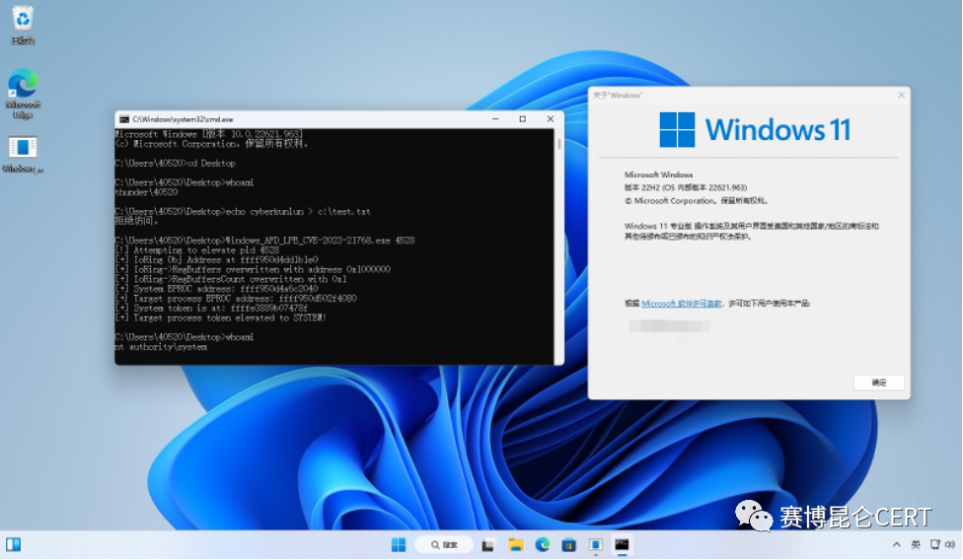The height and width of the screenshot is (560, 963).
Task: Open the volume tray icon
Action: coord(950,544)
